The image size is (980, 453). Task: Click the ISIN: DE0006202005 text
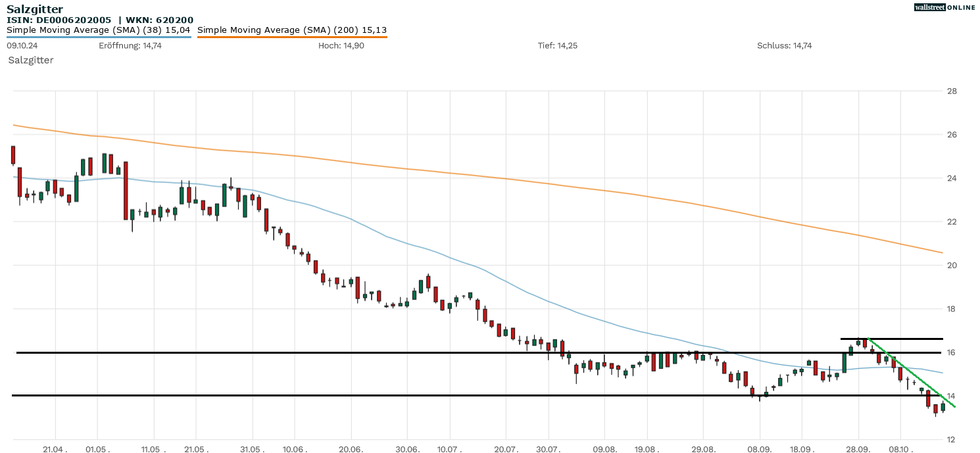(59, 20)
